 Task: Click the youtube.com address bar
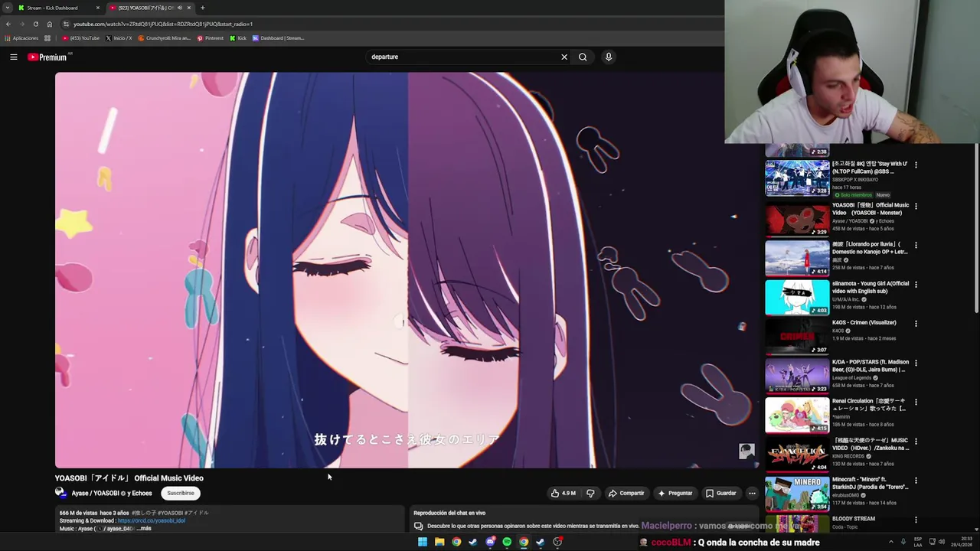tap(390, 24)
